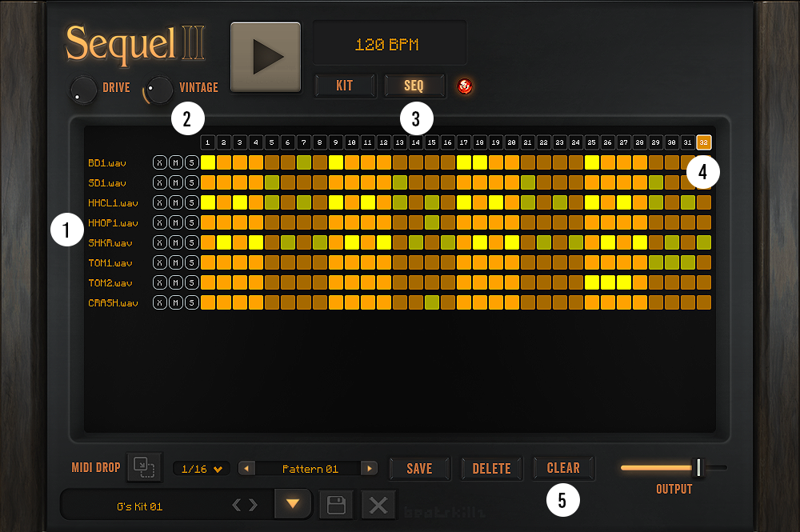Select step number 1 in header
This screenshot has width=800, height=532.
tap(208, 142)
